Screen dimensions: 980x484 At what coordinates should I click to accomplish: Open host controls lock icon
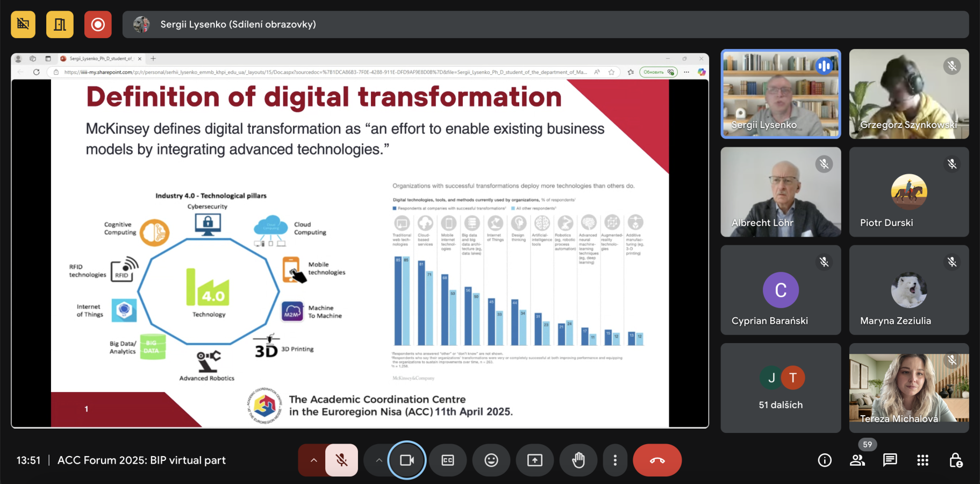tap(956, 460)
